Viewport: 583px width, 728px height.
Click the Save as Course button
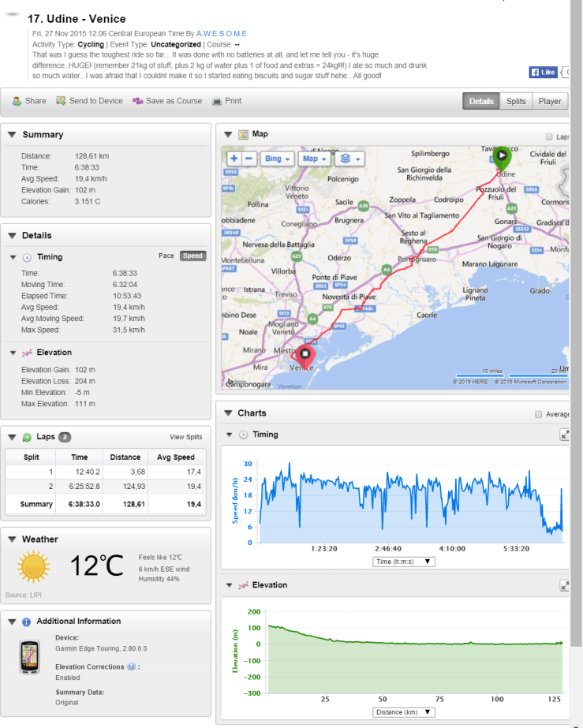click(x=167, y=101)
